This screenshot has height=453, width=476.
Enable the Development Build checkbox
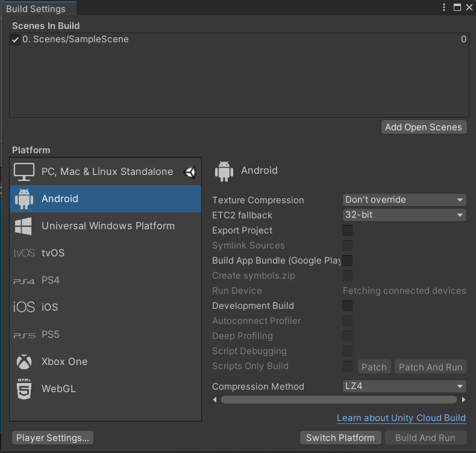pos(347,306)
